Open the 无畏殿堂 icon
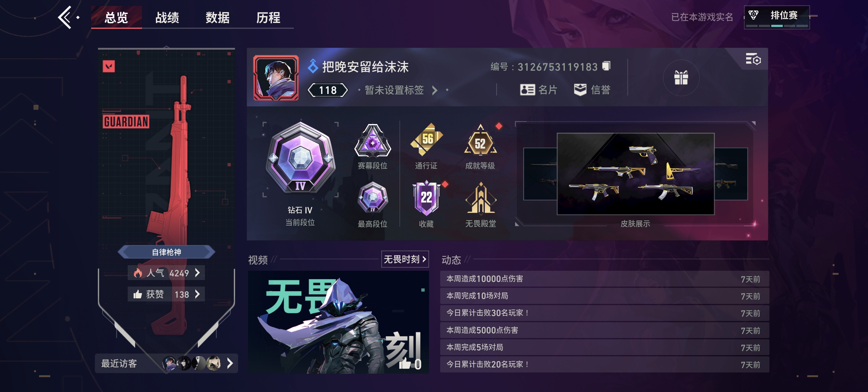Screen dimensions: 868x392 point(480,198)
